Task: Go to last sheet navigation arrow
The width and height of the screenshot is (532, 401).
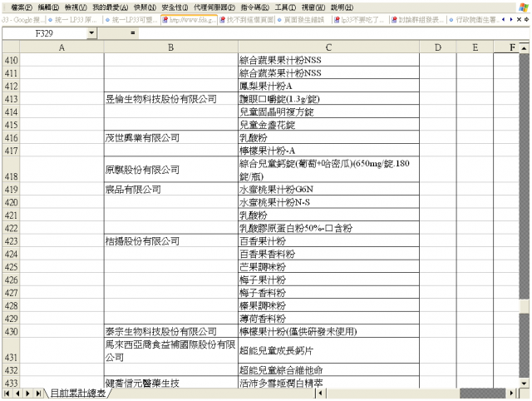Action: pyautogui.click(x=38, y=394)
